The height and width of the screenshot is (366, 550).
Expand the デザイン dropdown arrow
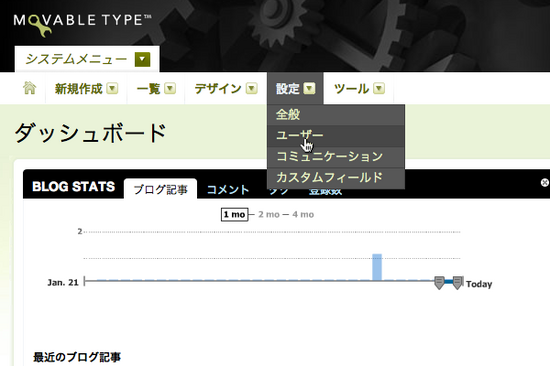[x=251, y=88]
